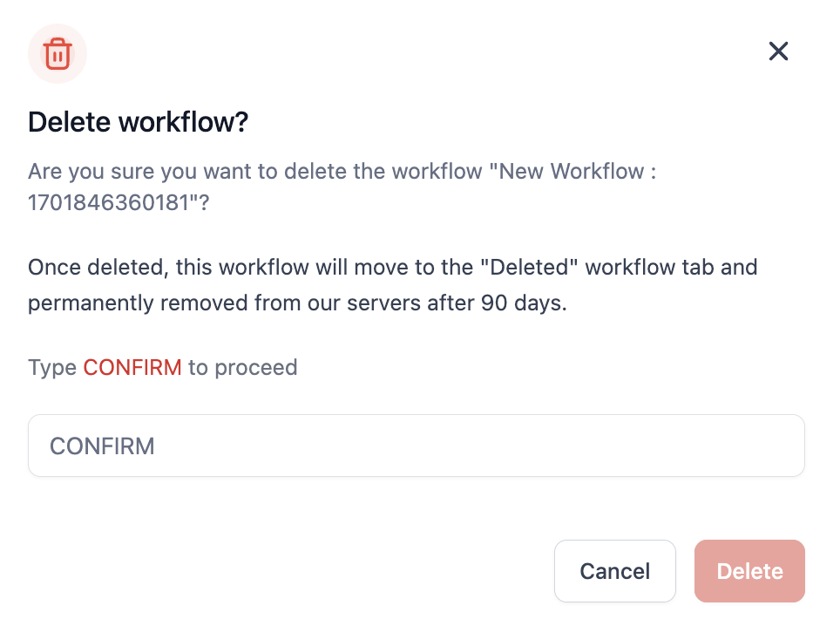The image size is (840, 626).
Task: Focus the CONFIRM text input field
Action: pyautogui.click(x=417, y=446)
